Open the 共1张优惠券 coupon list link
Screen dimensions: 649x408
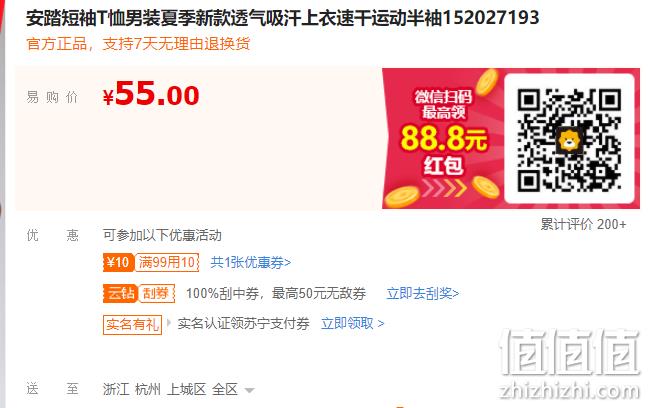[x=250, y=262]
